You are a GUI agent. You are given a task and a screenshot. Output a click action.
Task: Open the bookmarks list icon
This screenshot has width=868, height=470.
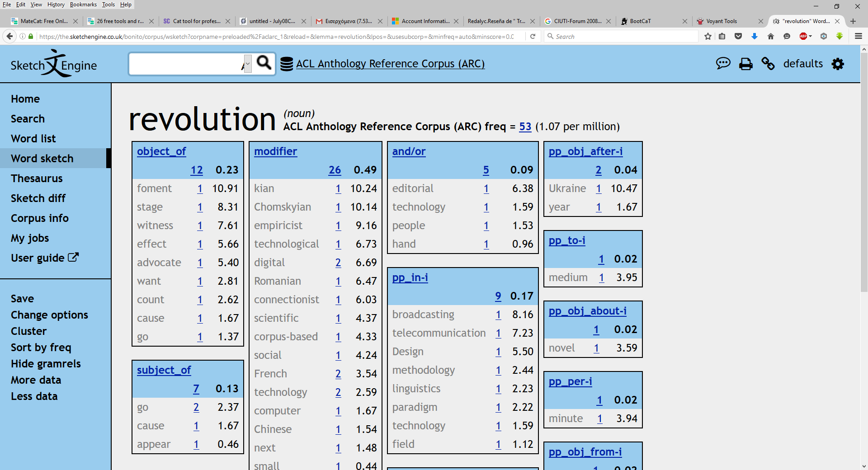coord(722,37)
